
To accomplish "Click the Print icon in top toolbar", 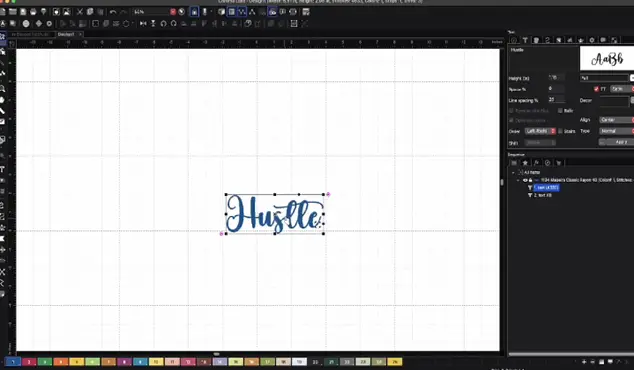I will (x=34, y=12).
